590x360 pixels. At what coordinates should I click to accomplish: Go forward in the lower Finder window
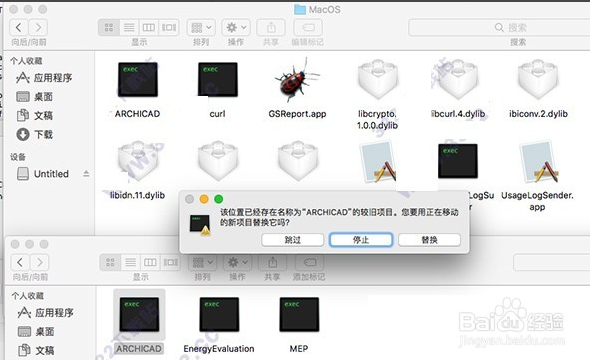click(x=40, y=262)
